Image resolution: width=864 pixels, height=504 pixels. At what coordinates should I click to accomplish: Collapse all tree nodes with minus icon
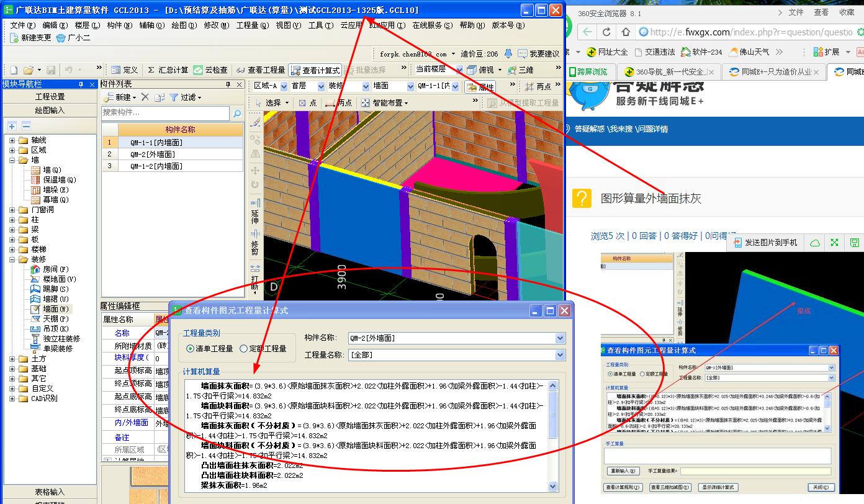point(26,126)
